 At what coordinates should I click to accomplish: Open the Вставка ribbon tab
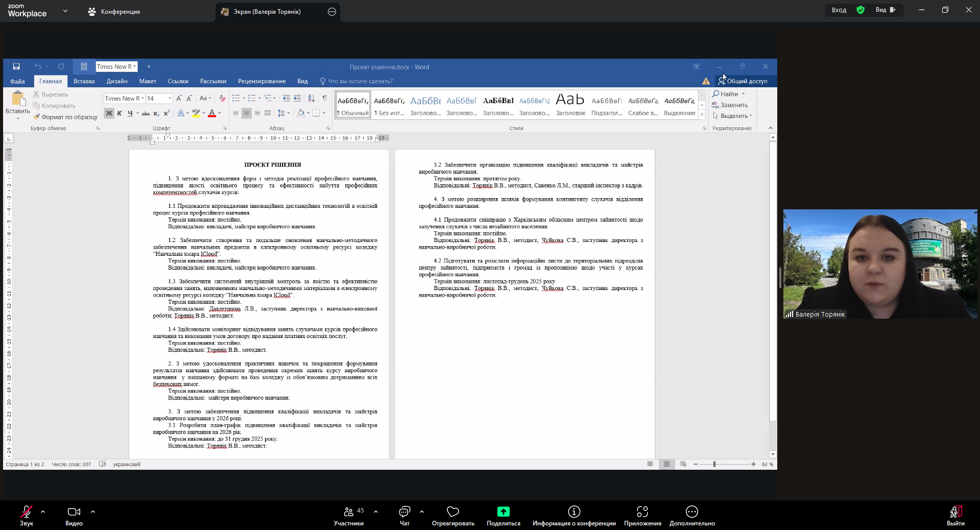(84, 81)
